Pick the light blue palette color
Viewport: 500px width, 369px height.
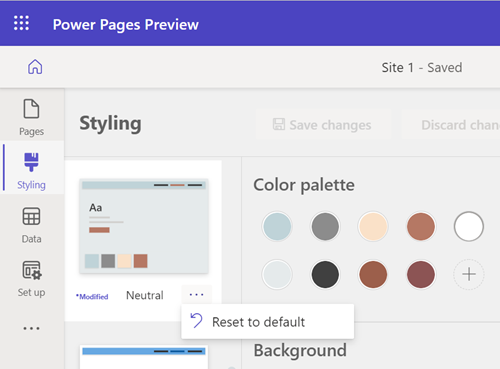pos(277,227)
